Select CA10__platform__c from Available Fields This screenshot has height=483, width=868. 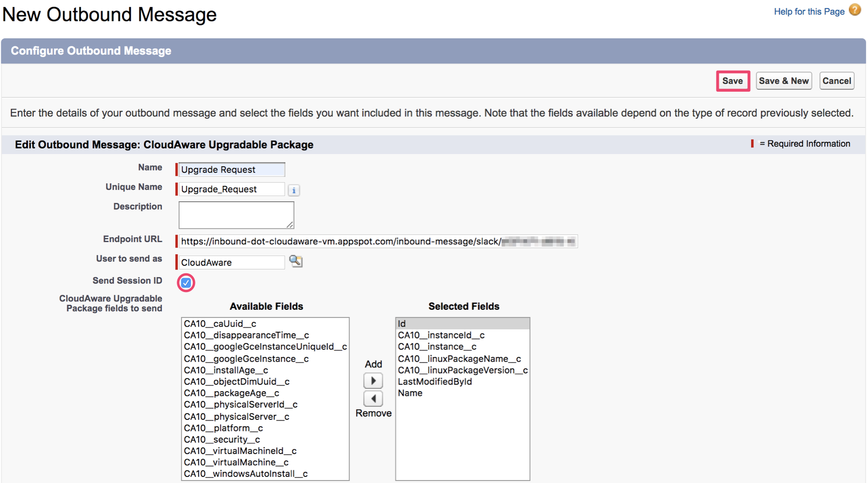point(223,428)
